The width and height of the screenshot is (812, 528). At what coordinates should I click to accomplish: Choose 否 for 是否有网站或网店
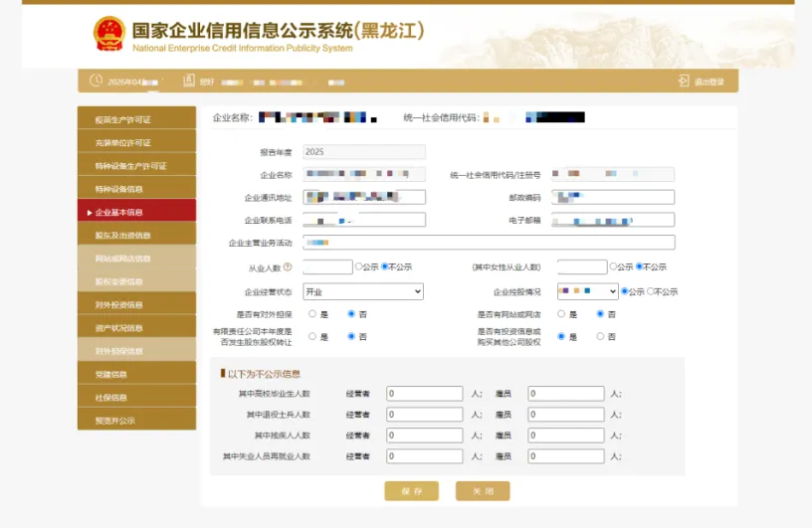coord(601,313)
